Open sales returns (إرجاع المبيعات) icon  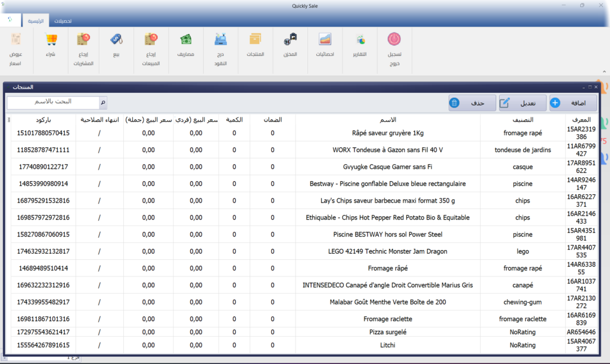point(151,40)
